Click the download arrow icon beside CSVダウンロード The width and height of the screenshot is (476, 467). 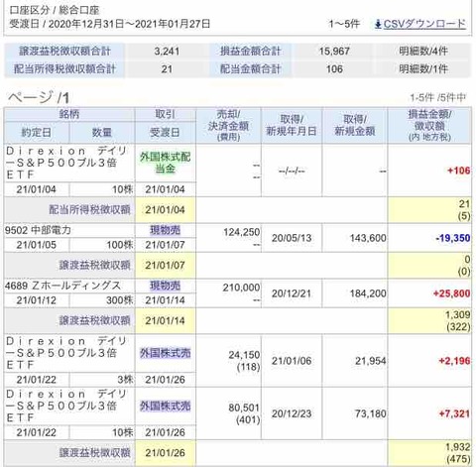(378, 24)
